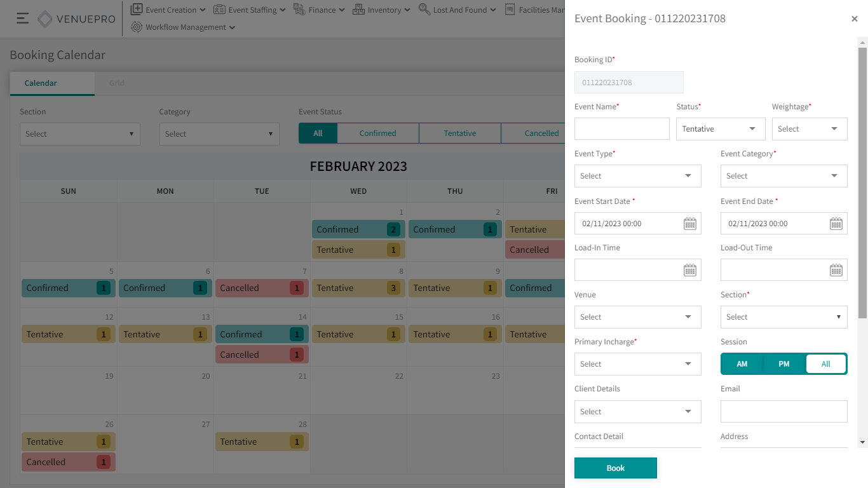Open the Event Type dropdown
Screen dimensions: 868x488
point(637,176)
